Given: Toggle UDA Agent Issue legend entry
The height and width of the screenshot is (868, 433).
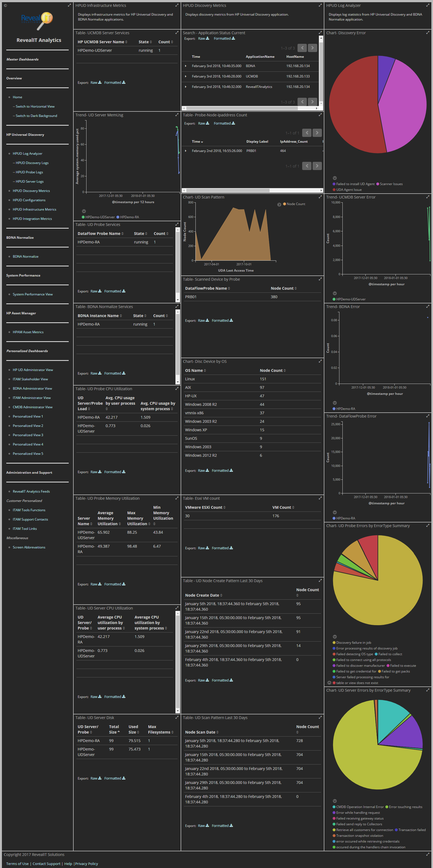Looking at the screenshot, I should tap(347, 190).
